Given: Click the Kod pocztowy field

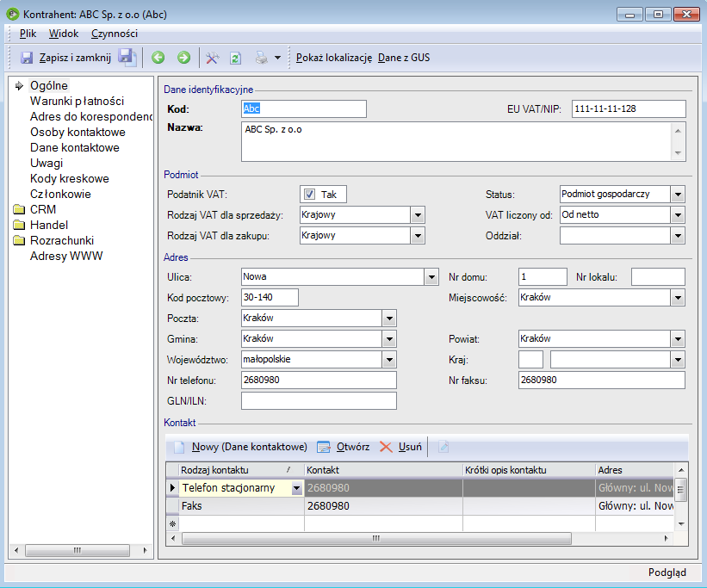Looking at the screenshot, I should pyautogui.click(x=270, y=298).
